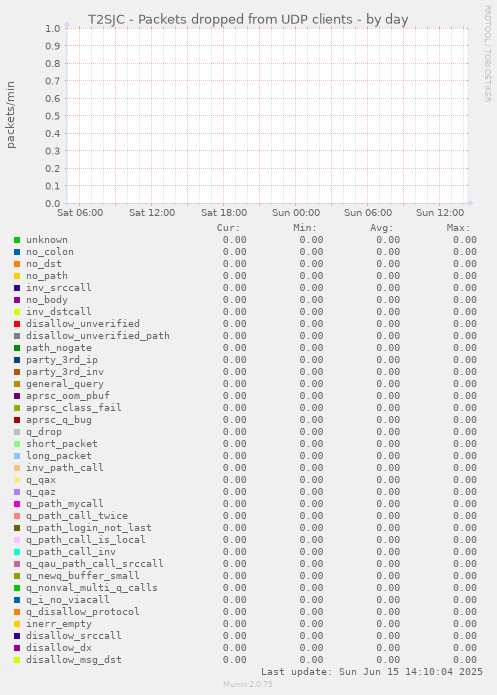This screenshot has width=497, height=695.
Task: Click the 'q_newq_buffer_small' legend label
Action: 83,576
